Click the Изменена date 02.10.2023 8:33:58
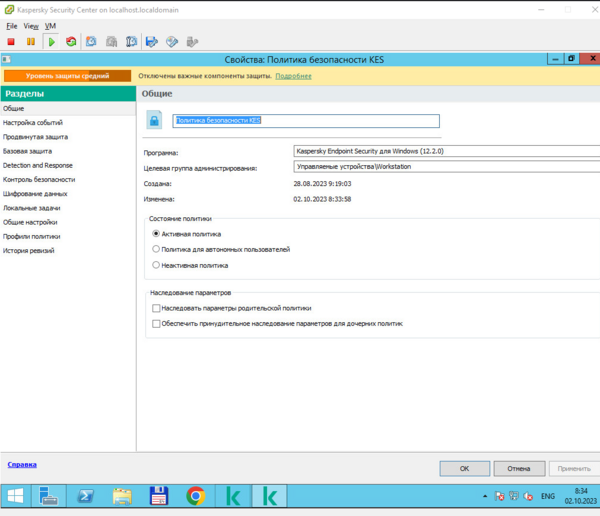This screenshot has width=600, height=516. point(322,199)
